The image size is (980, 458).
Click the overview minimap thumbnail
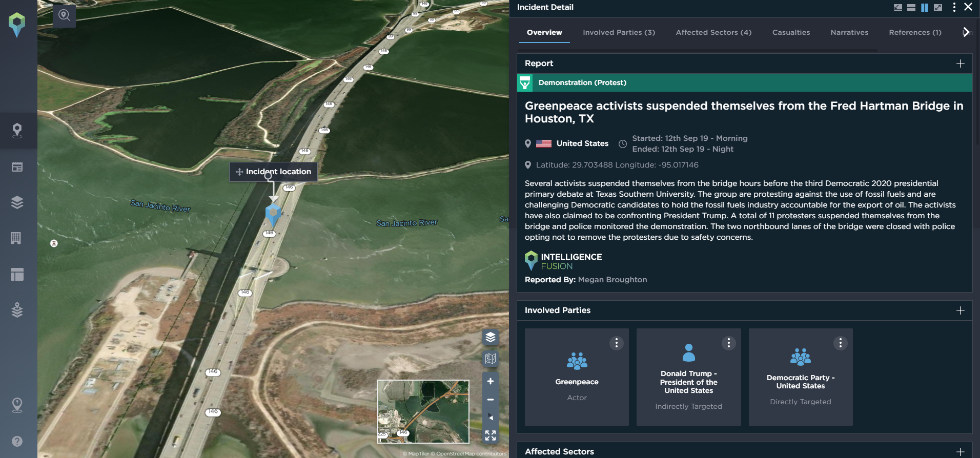[423, 411]
